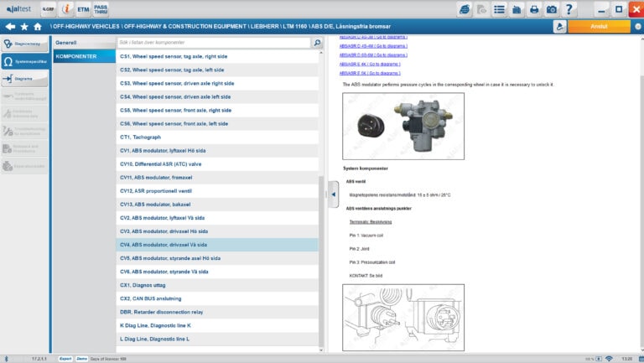Select CV10 Differential ASR (ATC) valve
Image resolution: width=644 pixels, height=363 pixels.
[x=217, y=163]
